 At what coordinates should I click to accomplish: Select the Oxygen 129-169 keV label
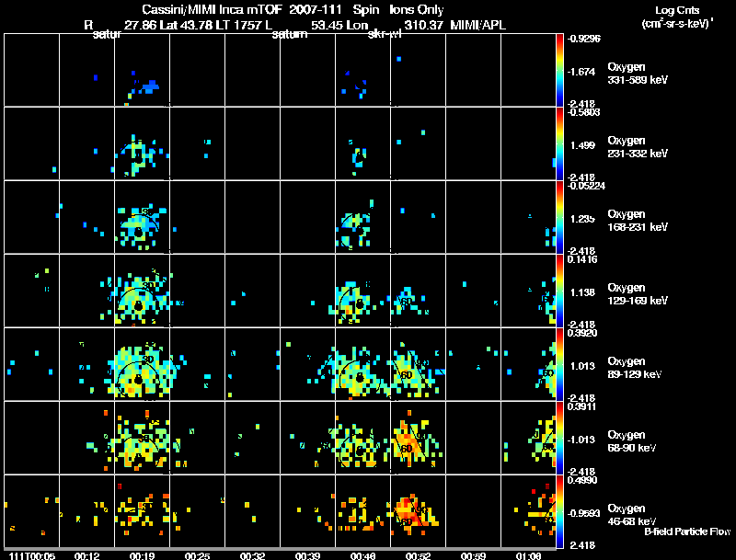tap(638, 294)
